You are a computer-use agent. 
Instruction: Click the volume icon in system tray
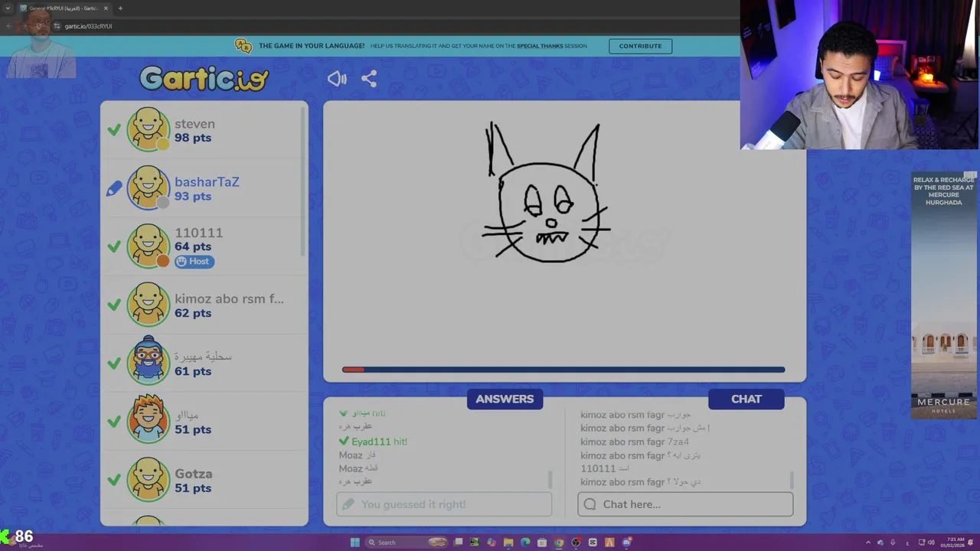[x=932, y=543]
